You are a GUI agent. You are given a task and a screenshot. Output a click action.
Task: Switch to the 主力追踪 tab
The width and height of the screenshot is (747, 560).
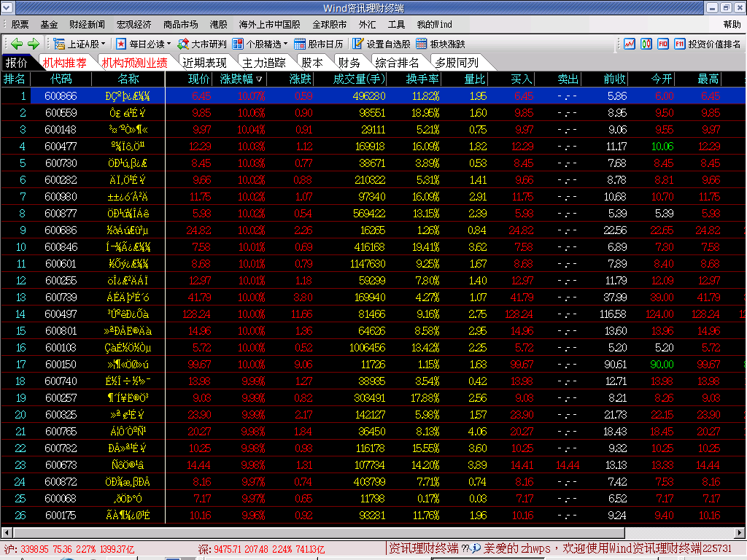[x=264, y=63]
